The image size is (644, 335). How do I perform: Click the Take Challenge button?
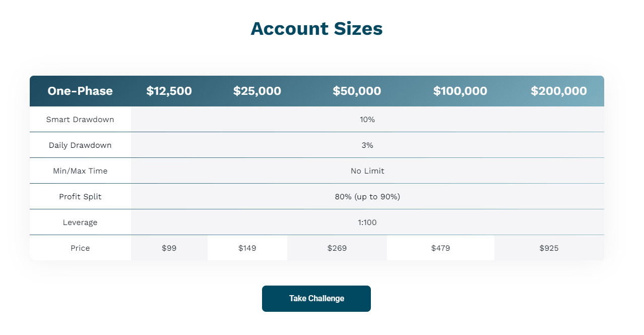click(316, 298)
